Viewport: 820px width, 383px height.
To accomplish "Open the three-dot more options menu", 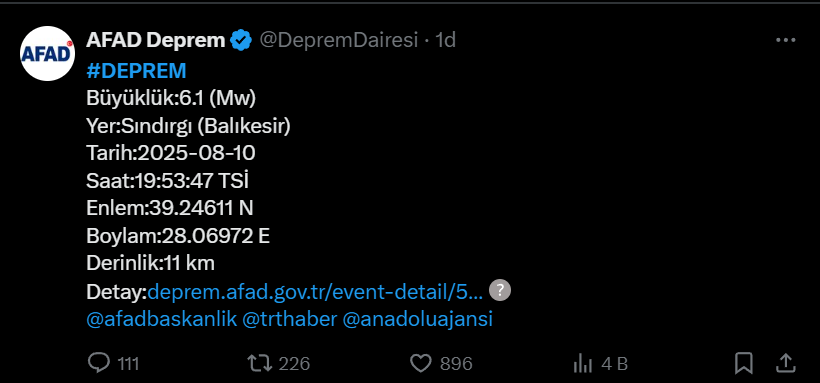I will [x=785, y=40].
